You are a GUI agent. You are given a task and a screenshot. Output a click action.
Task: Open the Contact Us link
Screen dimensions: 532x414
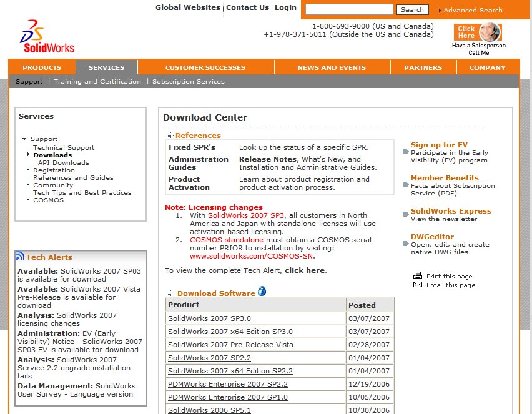tap(248, 7)
